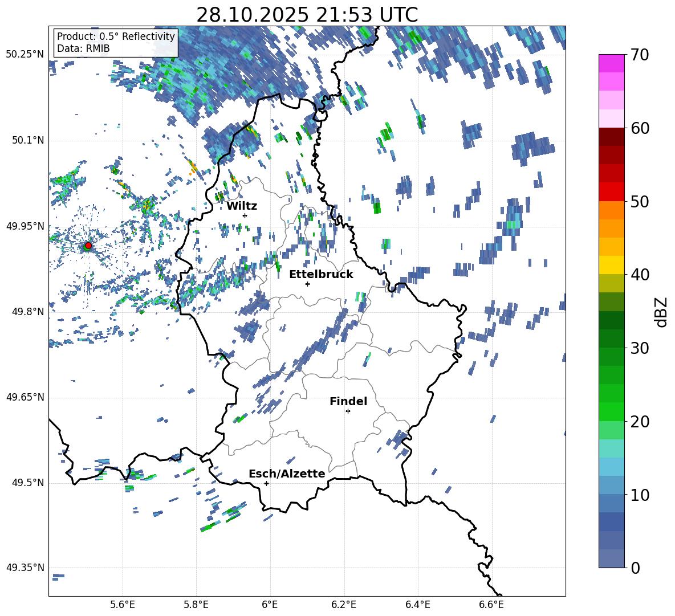Click the 50 tick label on colorbar
This screenshot has height=616, width=675.
tap(640, 202)
